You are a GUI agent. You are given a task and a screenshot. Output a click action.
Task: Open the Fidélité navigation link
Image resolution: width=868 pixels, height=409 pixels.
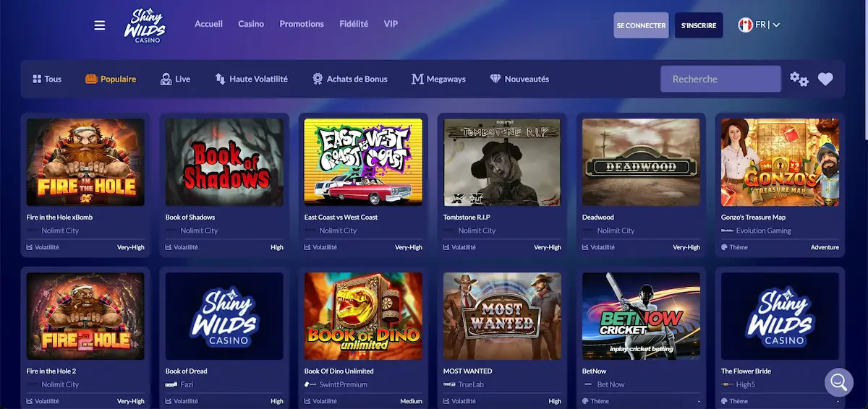click(x=354, y=24)
